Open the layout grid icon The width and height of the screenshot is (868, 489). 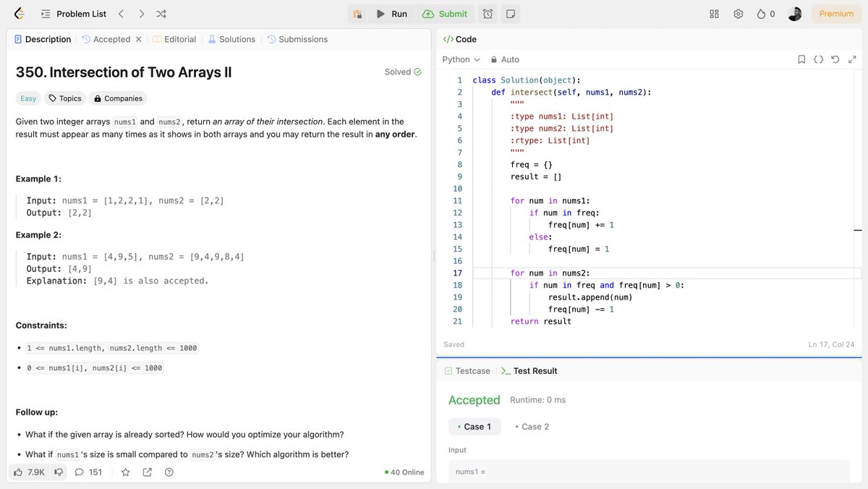pos(714,14)
